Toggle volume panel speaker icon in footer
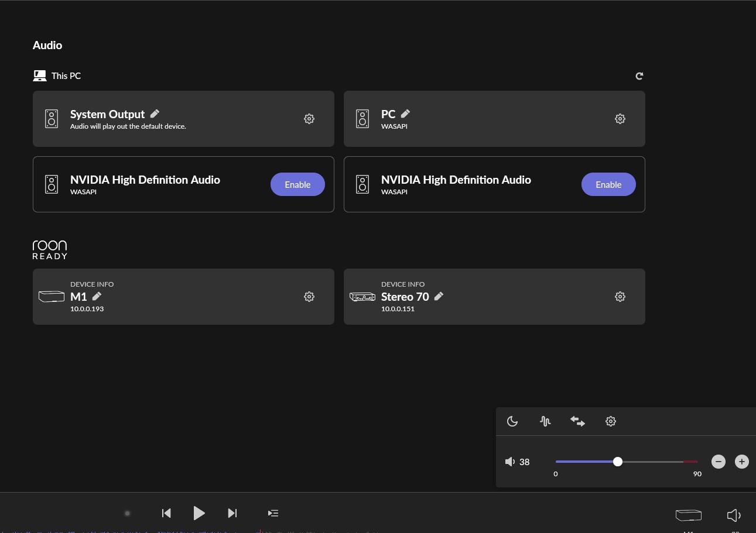Image resolution: width=756 pixels, height=533 pixels. 734,515
